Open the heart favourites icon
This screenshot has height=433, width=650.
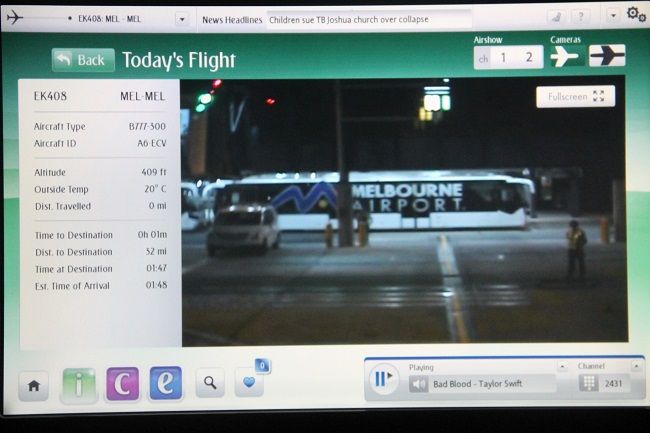coord(249,382)
